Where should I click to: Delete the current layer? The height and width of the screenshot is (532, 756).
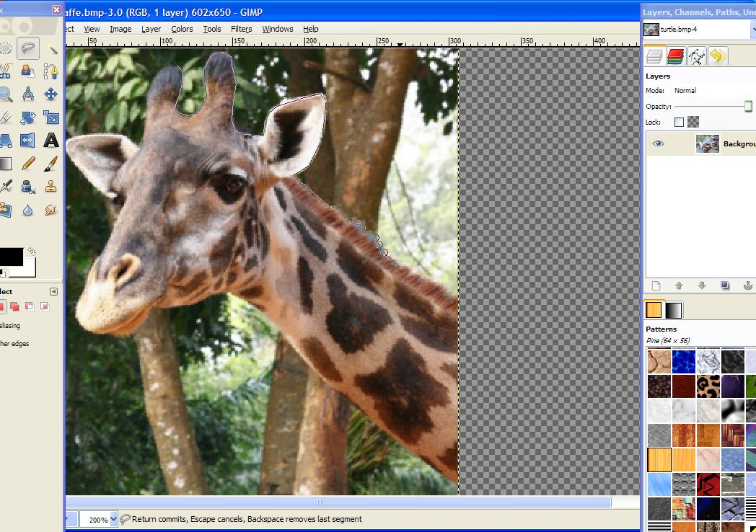coord(753,285)
